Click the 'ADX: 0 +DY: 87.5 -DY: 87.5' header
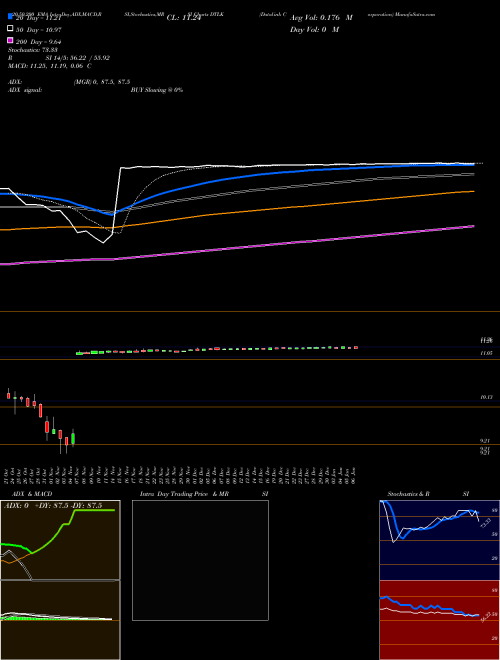This screenshot has height=660, width=500. [53, 506]
